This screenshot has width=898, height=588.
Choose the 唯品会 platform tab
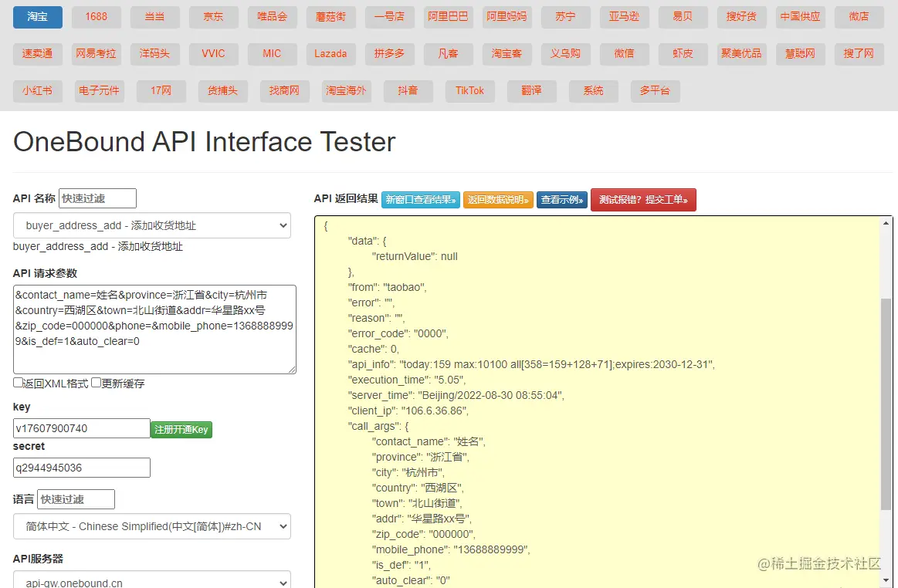pyautogui.click(x=272, y=17)
